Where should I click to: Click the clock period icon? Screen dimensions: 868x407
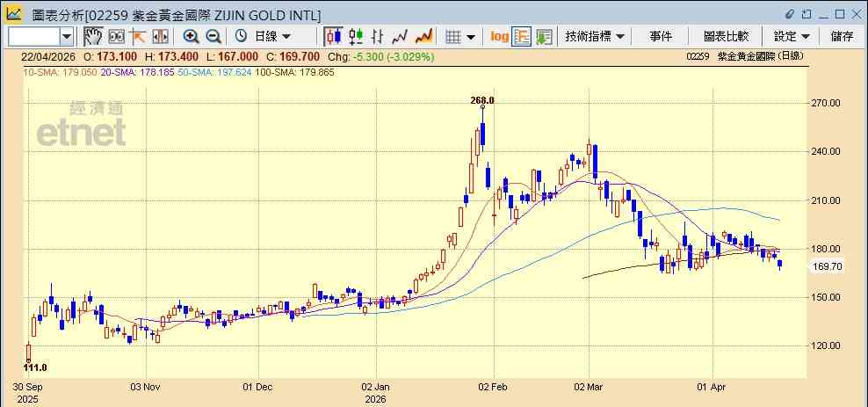(x=241, y=37)
